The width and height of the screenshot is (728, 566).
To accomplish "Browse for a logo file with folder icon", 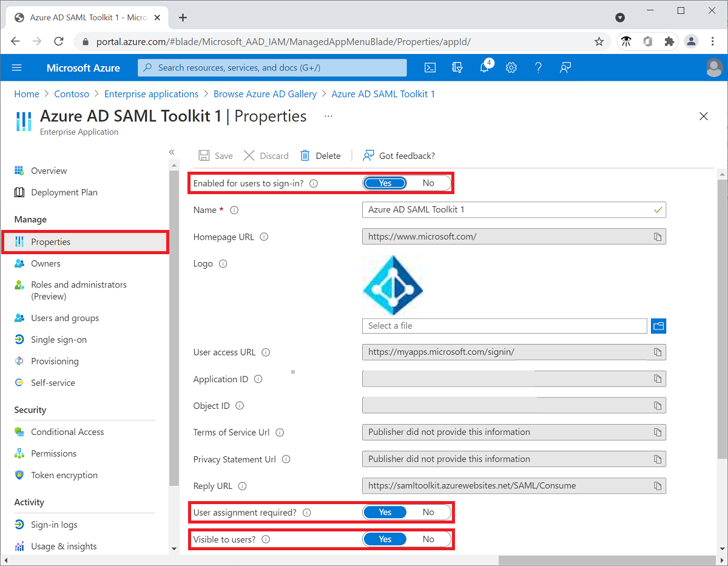I will tap(658, 326).
